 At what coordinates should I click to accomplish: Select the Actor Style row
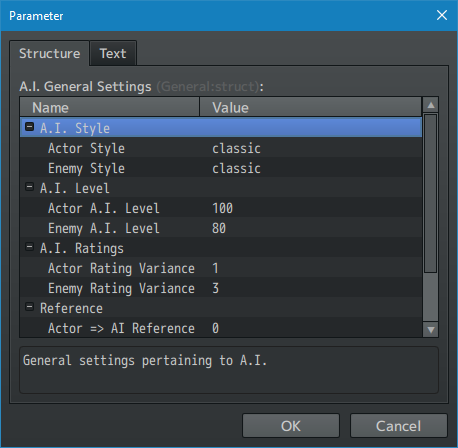coord(221,148)
